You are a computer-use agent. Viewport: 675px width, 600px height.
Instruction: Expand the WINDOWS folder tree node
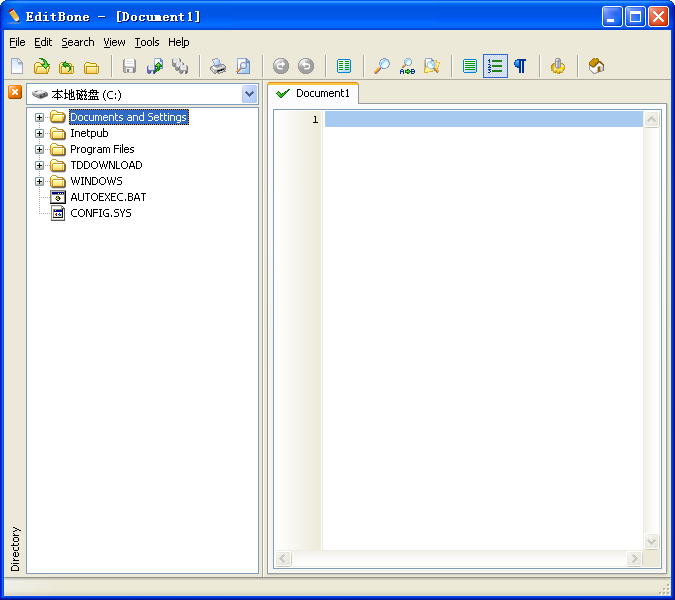point(40,181)
